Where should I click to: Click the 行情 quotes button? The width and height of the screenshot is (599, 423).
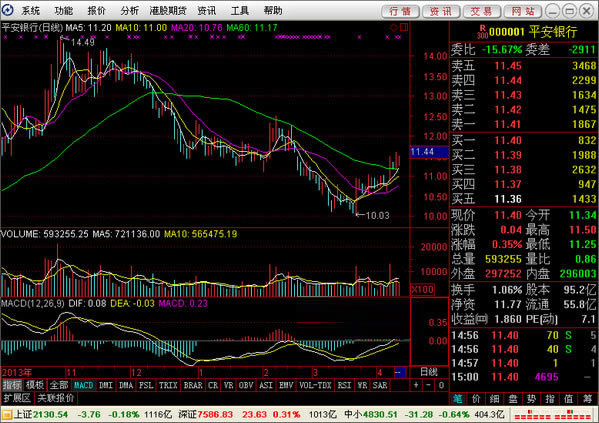400,11
